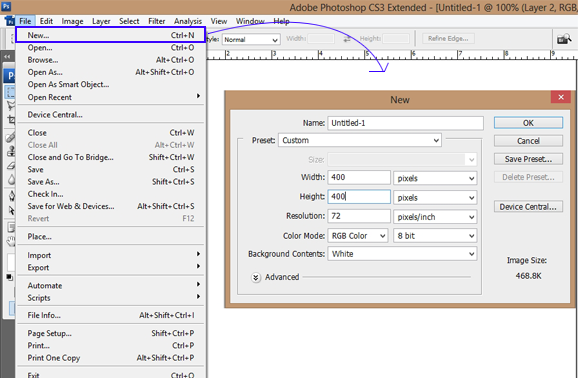Viewport: 578px width, 378px height.
Task: Click the Go to Bridge icon
Action: coord(564,39)
